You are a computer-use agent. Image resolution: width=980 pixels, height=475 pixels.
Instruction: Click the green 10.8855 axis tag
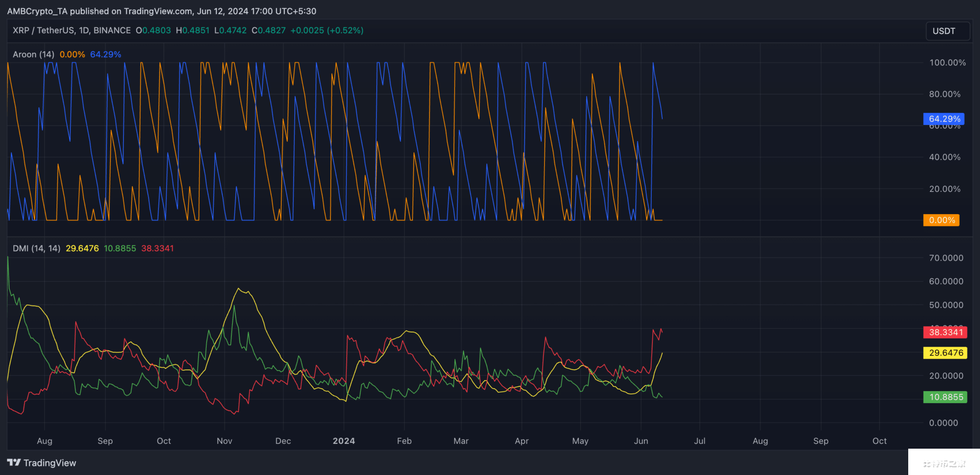tap(945, 397)
